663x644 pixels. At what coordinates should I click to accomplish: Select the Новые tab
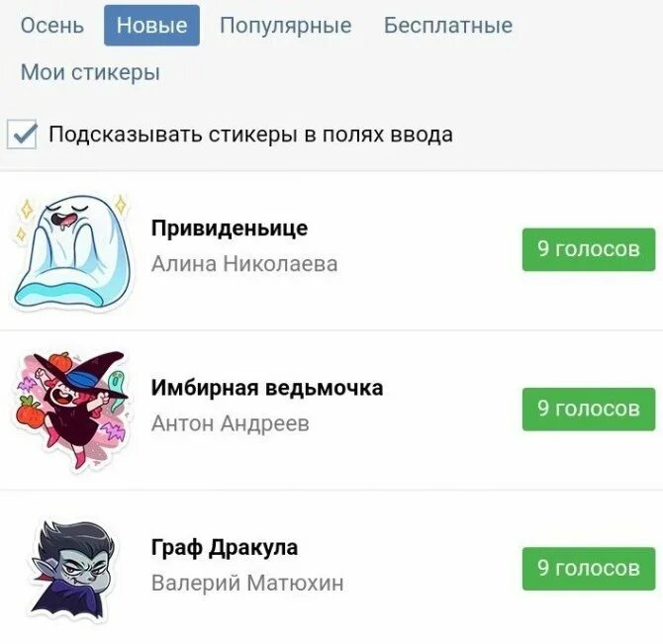point(151,26)
